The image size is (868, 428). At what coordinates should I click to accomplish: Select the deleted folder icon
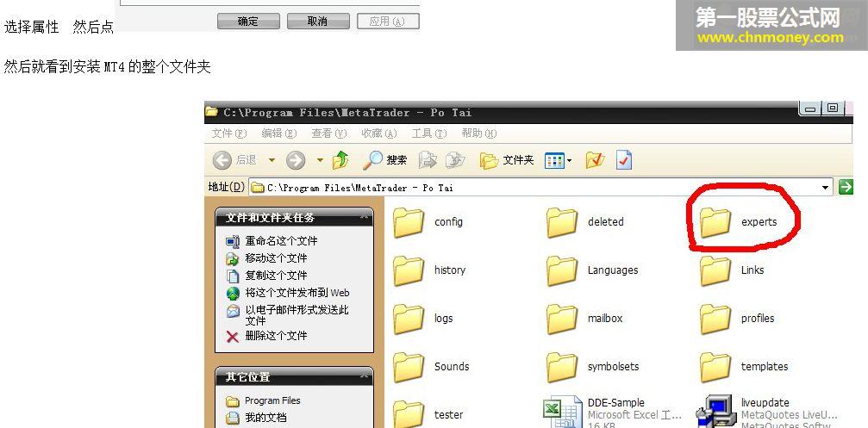(x=562, y=222)
